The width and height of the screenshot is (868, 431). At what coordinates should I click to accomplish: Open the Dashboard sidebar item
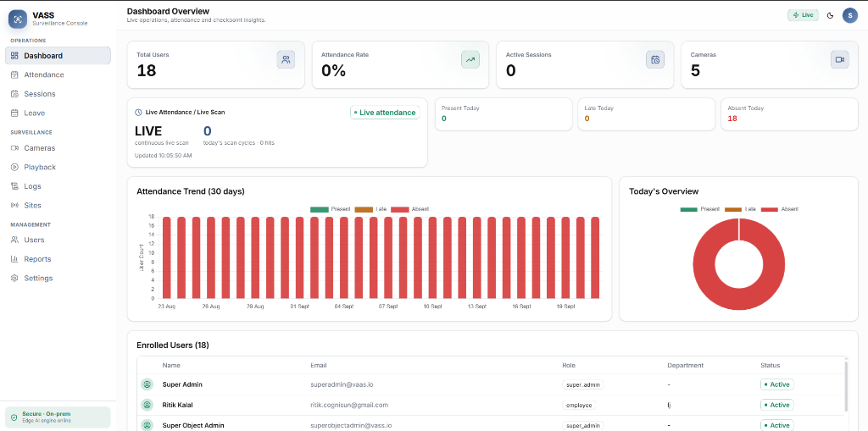[x=58, y=55]
